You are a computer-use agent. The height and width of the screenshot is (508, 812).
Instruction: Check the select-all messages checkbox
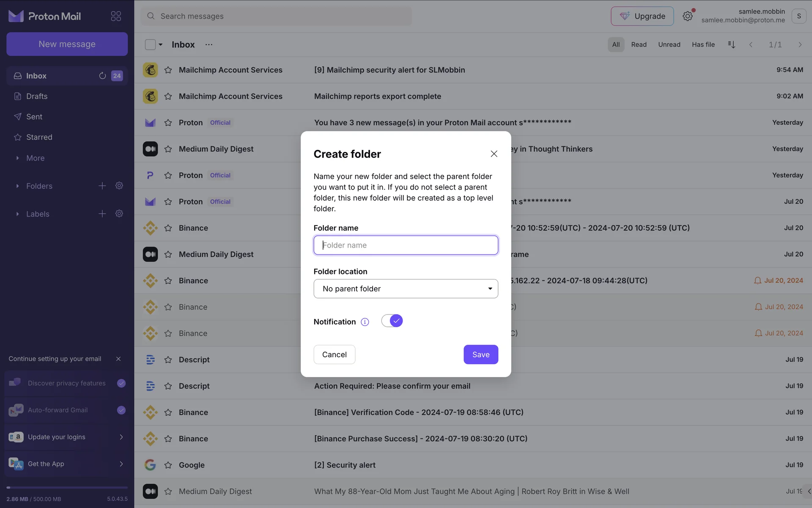point(150,44)
